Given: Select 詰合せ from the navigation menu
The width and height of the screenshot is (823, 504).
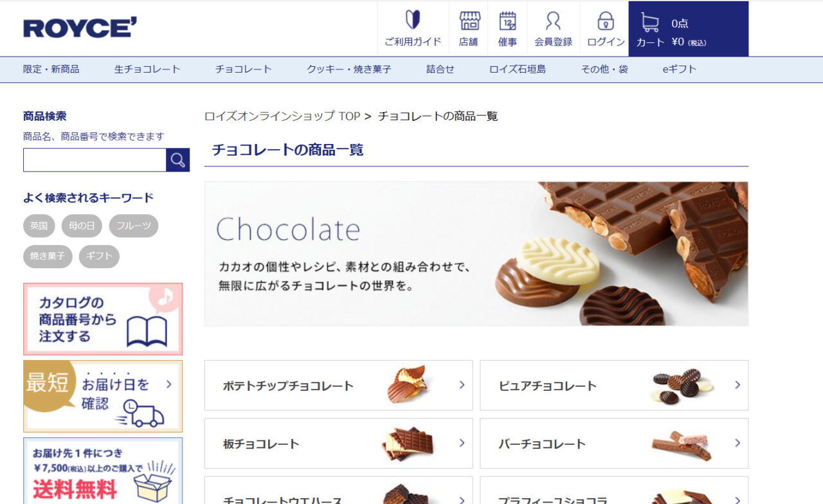Looking at the screenshot, I should pos(440,69).
